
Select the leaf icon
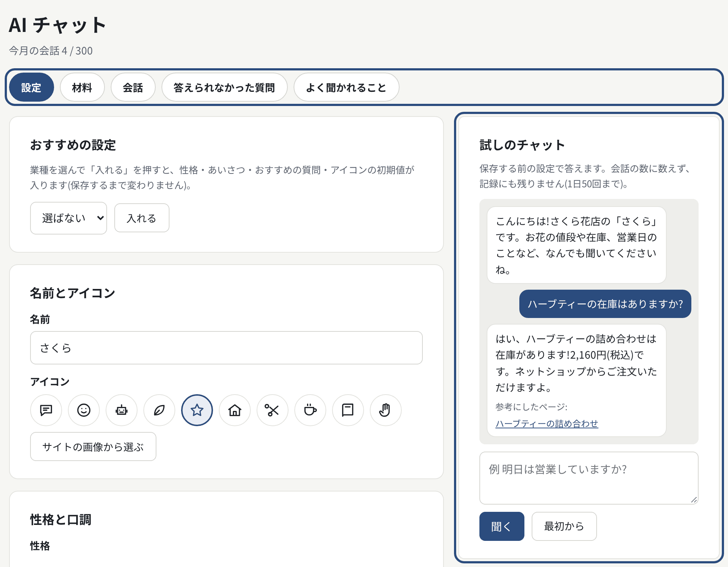[159, 410]
